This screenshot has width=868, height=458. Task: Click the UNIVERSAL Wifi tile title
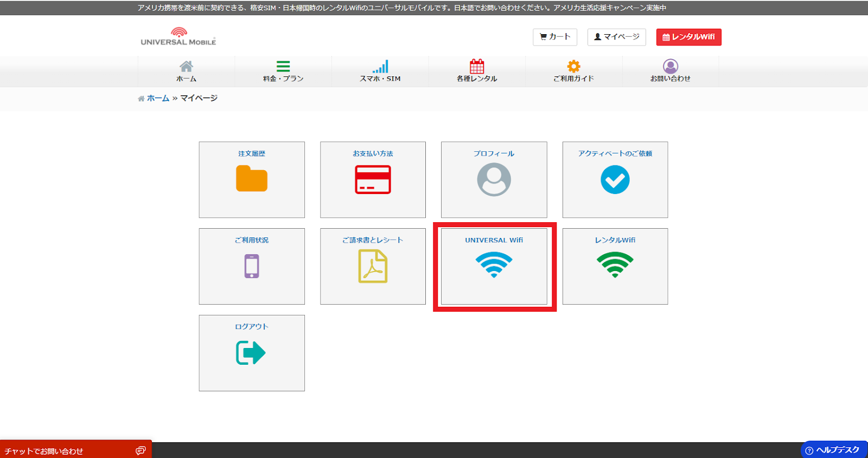point(494,240)
